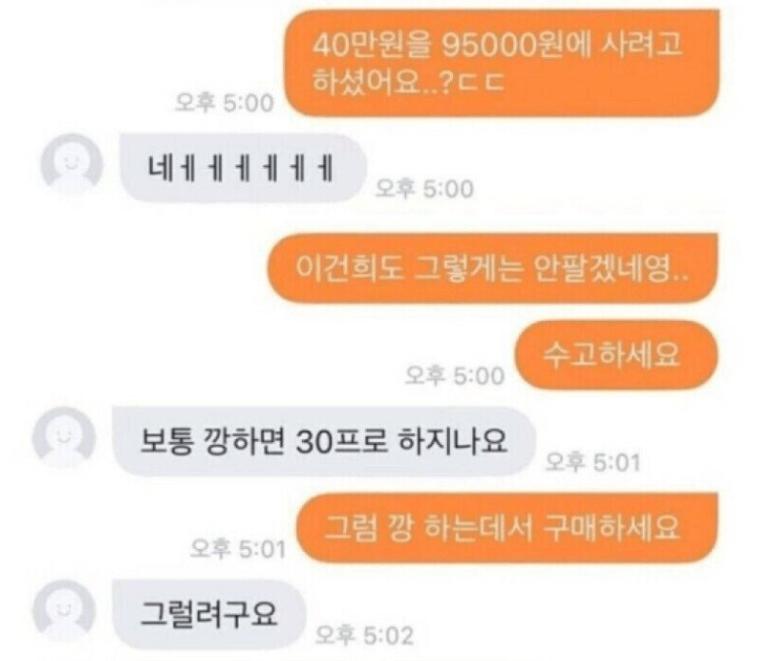Click the 오후 5:01 timestamp after 보통 깡하면 message
764x661 pixels.
592,462
